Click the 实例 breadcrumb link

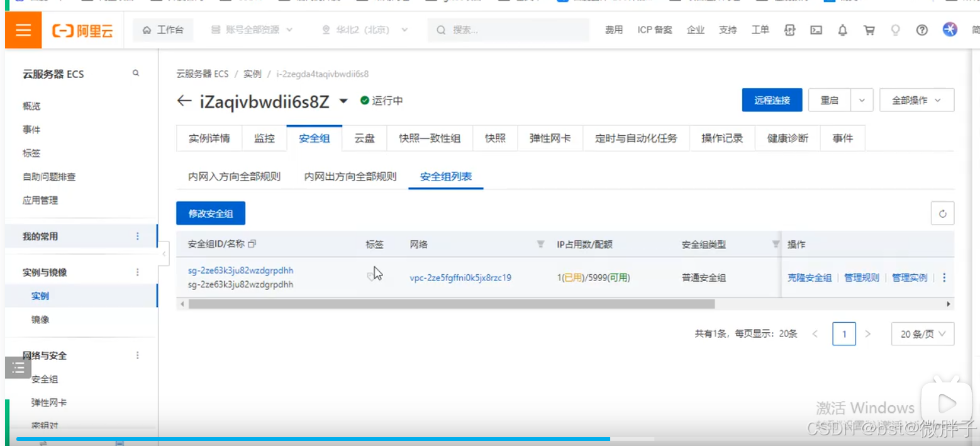tap(252, 74)
